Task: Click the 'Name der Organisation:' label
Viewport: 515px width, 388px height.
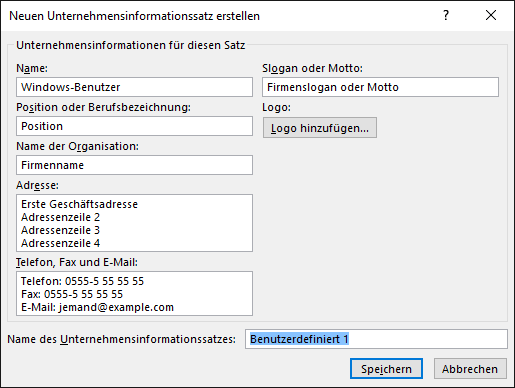Action: pos(77,146)
